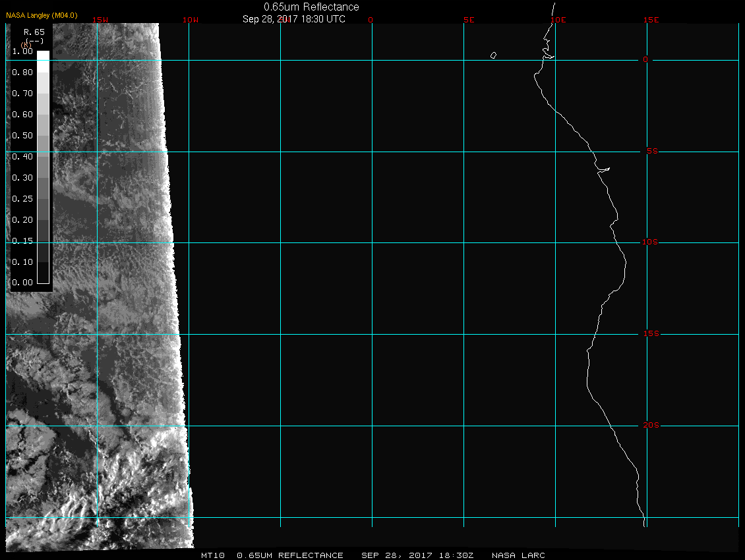Click the 15W longitude label
The width and height of the screenshot is (745, 560).
click(x=100, y=20)
